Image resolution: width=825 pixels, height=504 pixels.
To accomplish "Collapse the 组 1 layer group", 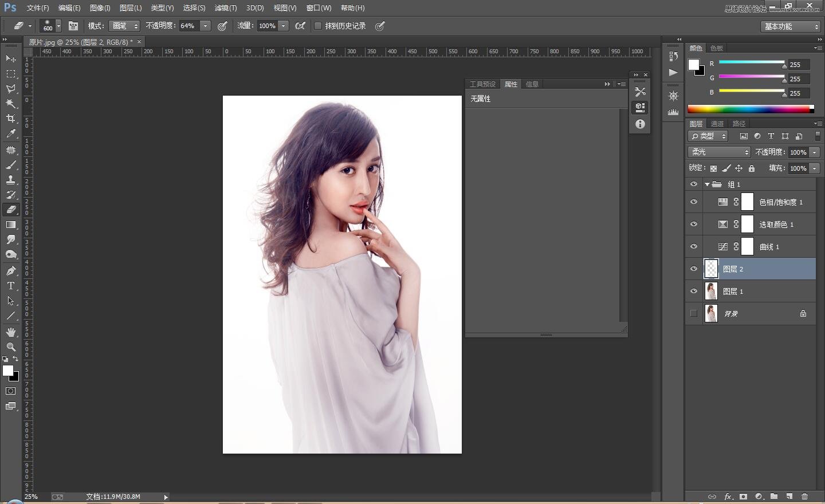I will coord(707,184).
